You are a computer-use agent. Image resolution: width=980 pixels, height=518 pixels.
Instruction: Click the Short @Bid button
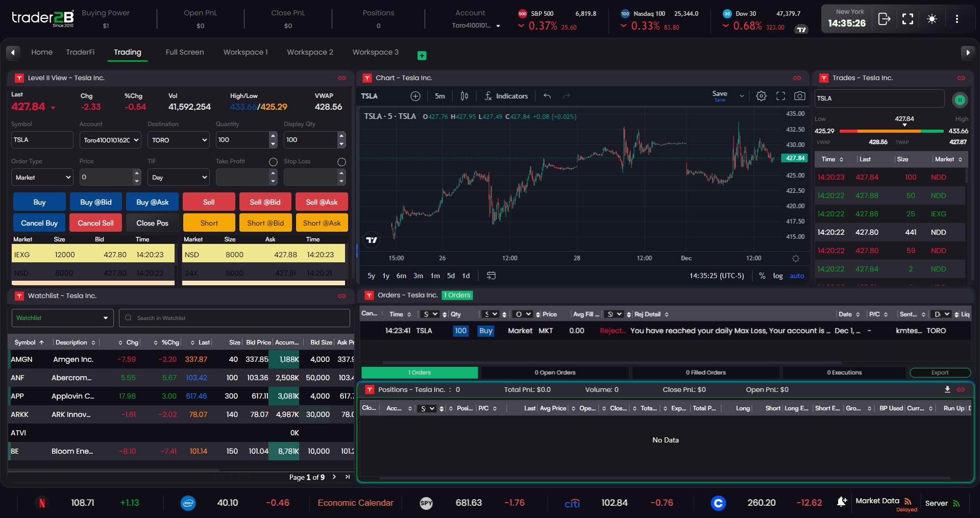pos(265,223)
